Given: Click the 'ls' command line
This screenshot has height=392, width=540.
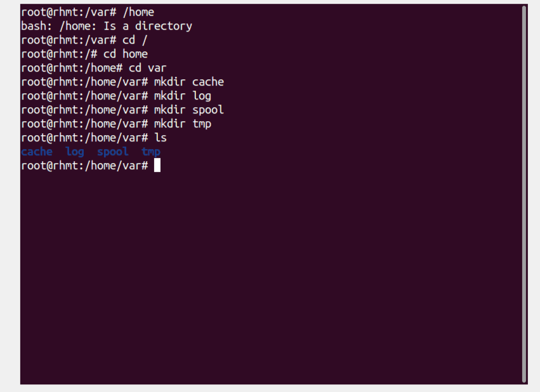Looking at the screenshot, I should point(94,138).
